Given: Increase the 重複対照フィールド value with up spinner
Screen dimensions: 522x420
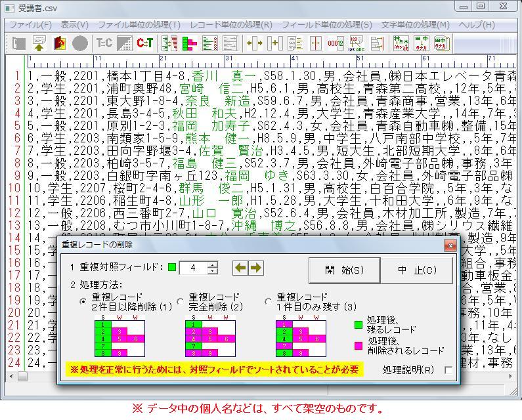Looking at the screenshot, I should 213,264.
